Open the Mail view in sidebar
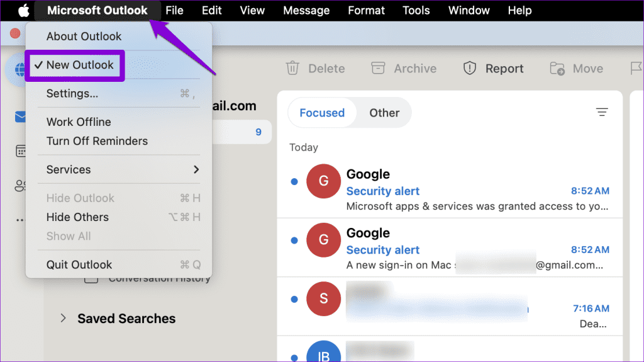644x362 pixels. pyautogui.click(x=20, y=117)
